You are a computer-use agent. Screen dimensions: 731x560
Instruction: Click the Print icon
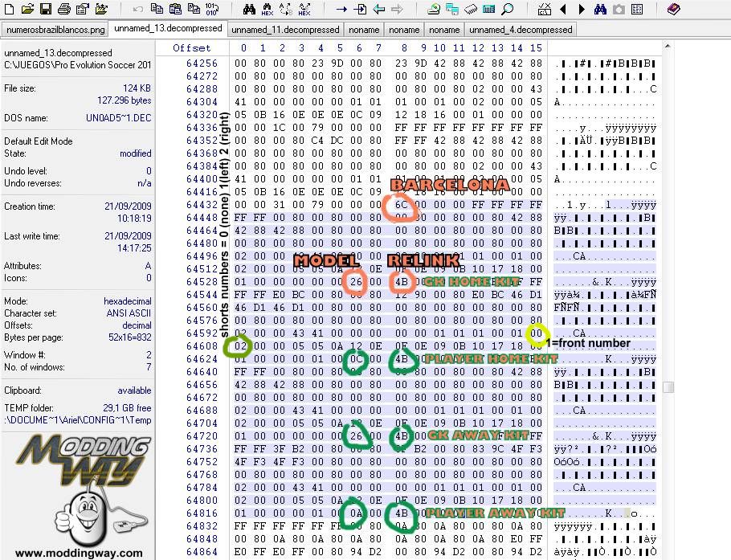(63, 10)
